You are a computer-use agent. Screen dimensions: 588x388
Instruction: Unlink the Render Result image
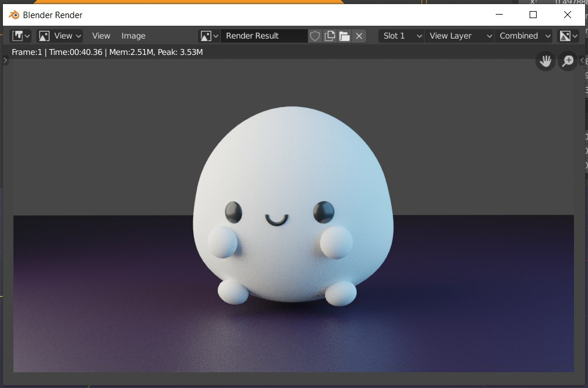[x=359, y=36]
